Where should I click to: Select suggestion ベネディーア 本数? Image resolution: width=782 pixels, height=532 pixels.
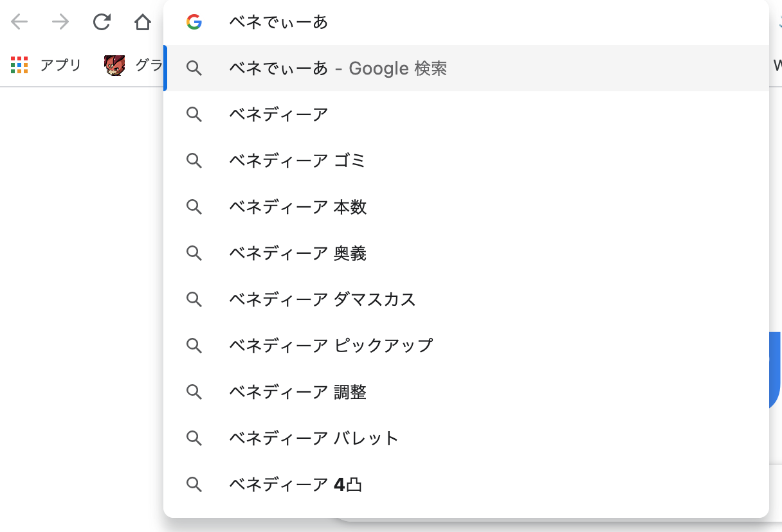pyautogui.click(x=298, y=207)
